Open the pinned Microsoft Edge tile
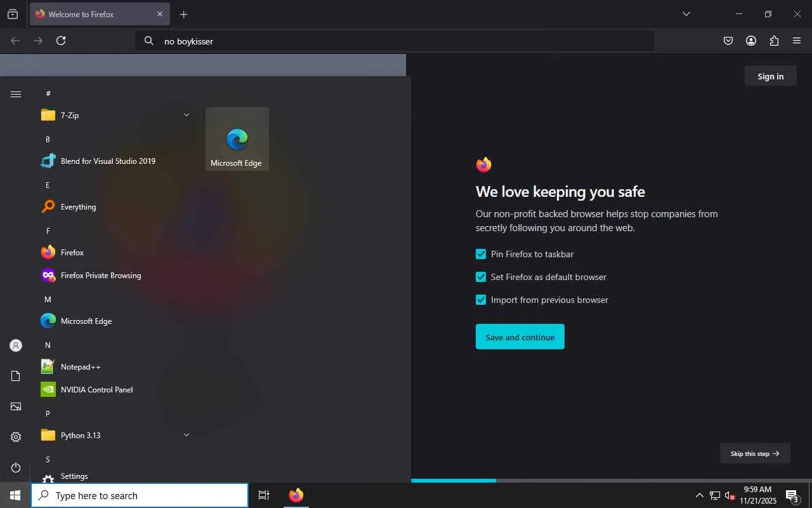The height and width of the screenshot is (508, 812). pos(237,139)
